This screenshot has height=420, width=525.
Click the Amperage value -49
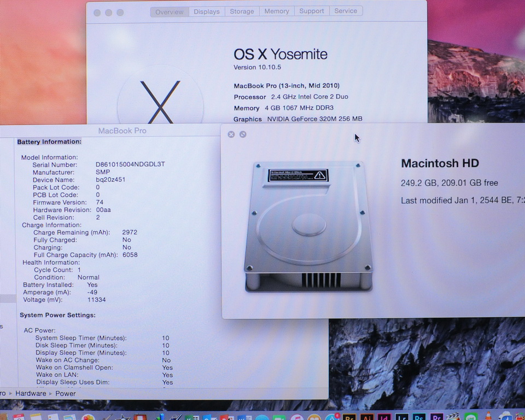click(x=92, y=292)
